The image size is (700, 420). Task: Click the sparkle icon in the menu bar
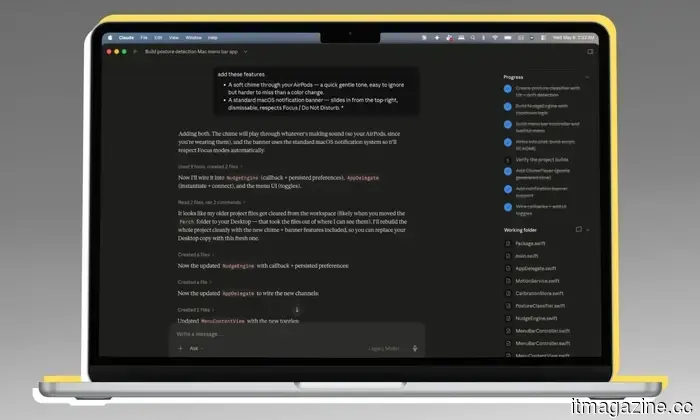[x=437, y=38]
